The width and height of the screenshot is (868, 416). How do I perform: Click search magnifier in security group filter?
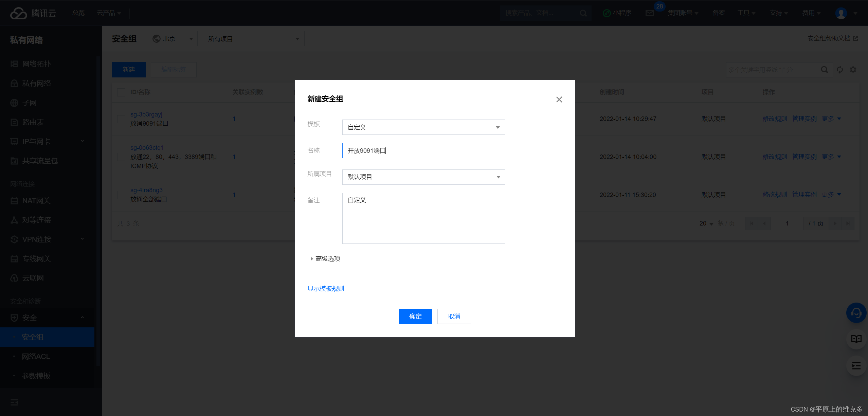(x=824, y=70)
